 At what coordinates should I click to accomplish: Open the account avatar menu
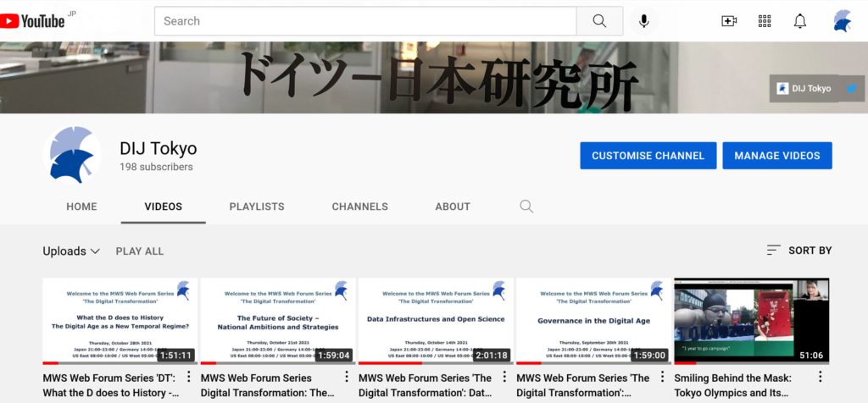[x=842, y=21]
